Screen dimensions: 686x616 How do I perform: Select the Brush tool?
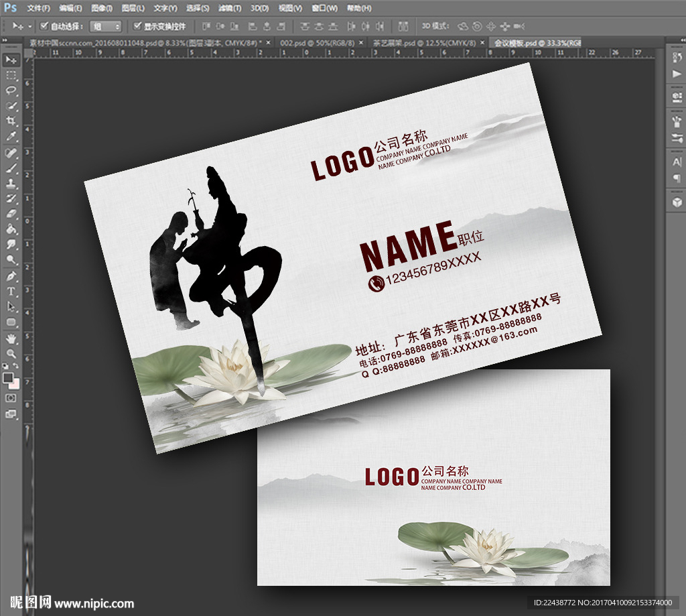pyautogui.click(x=11, y=168)
